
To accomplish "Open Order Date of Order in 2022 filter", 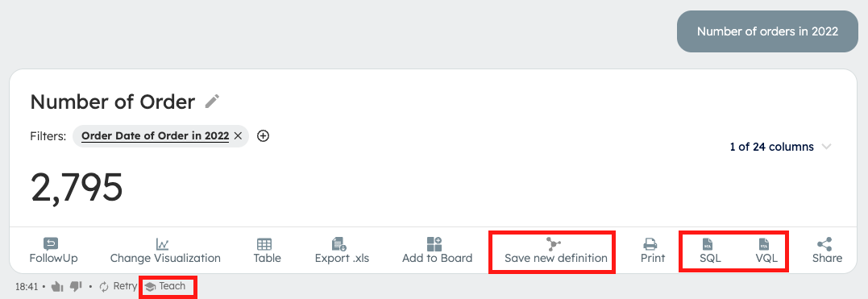I will pos(155,135).
